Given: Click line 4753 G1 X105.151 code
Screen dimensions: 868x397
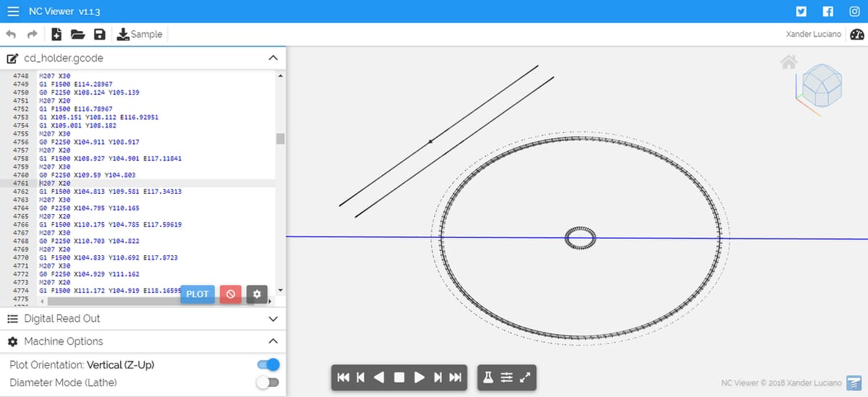Looking at the screenshot, I should (x=98, y=116).
